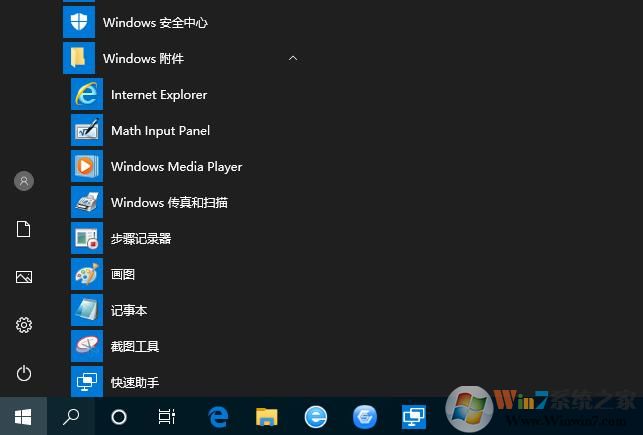
Task: Open taskbar search magnifier
Action: pyautogui.click(x=71, y=417)
